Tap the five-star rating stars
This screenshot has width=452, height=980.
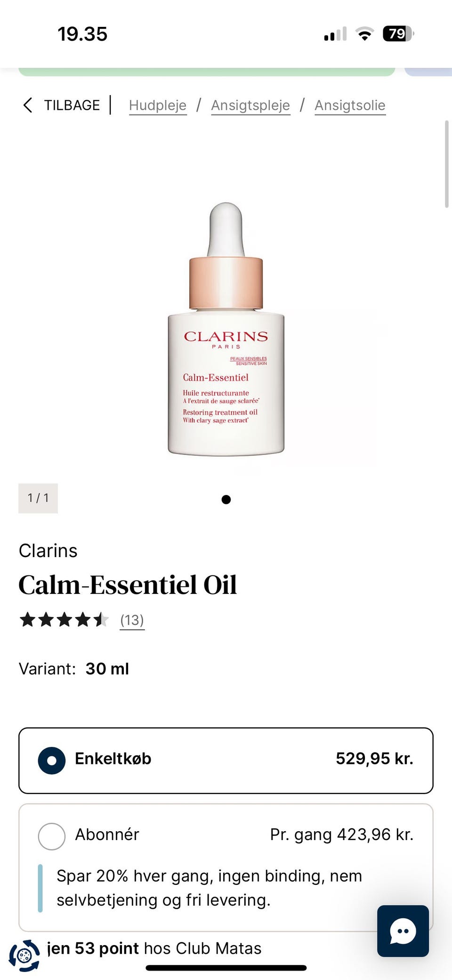64,620
